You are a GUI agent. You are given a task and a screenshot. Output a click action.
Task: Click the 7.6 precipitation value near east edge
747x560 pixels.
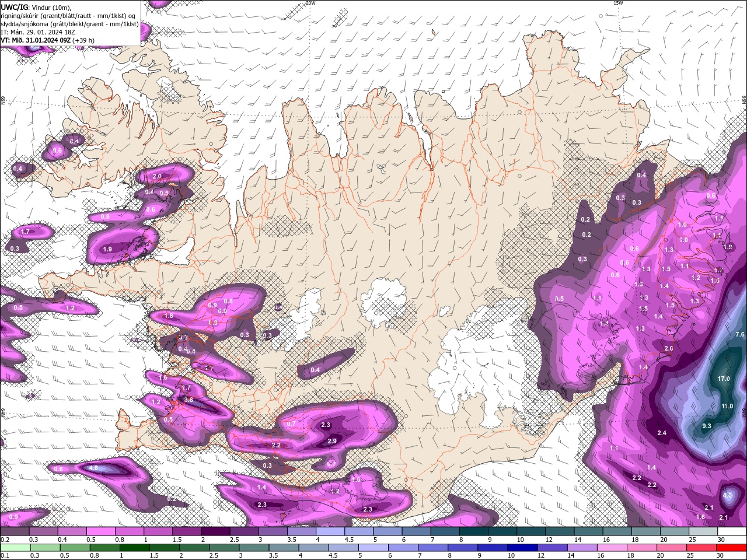(740, 334)
